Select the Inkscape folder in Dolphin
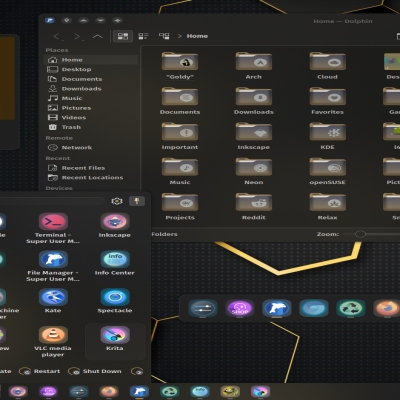The width and height of the screenshot is (400, 400). pyautogui.click(x=254, y=136)
